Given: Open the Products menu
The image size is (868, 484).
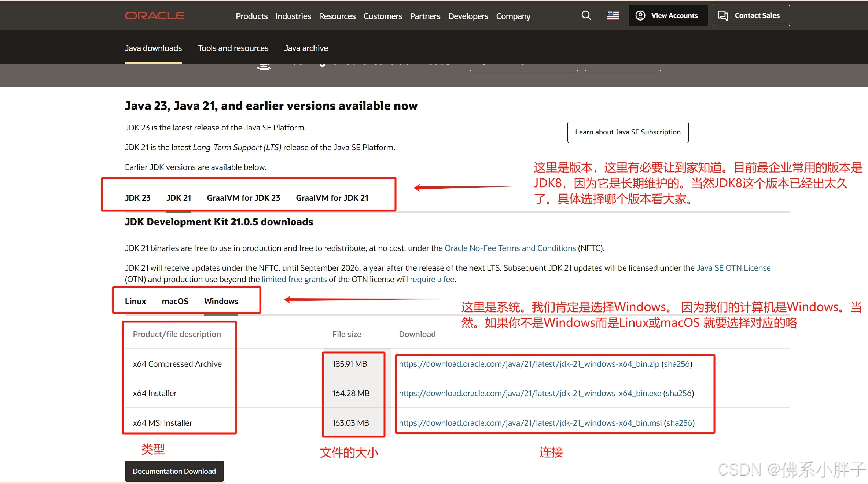Looking at the screenshot, I should [x=251, y=16].
